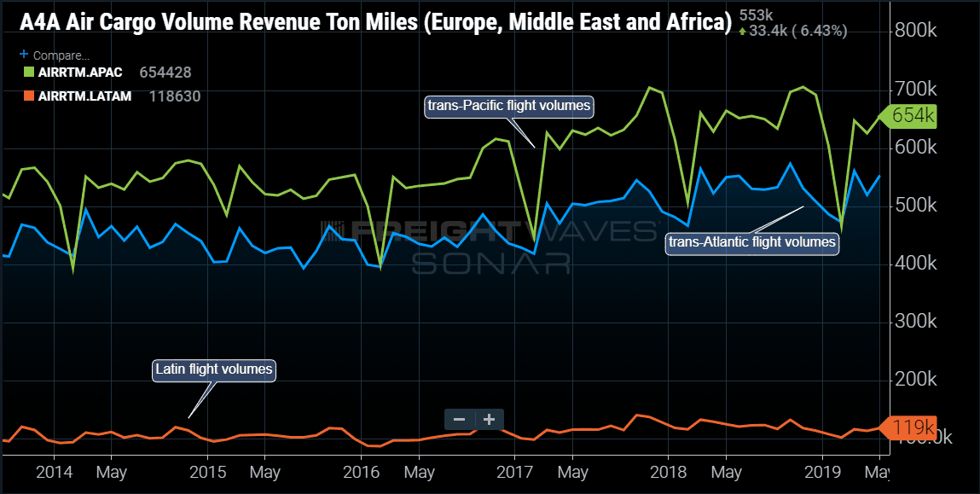Screen dimensions: 980x494
Task: Click the 2017 label on time axis
Action: click(514, 472)
